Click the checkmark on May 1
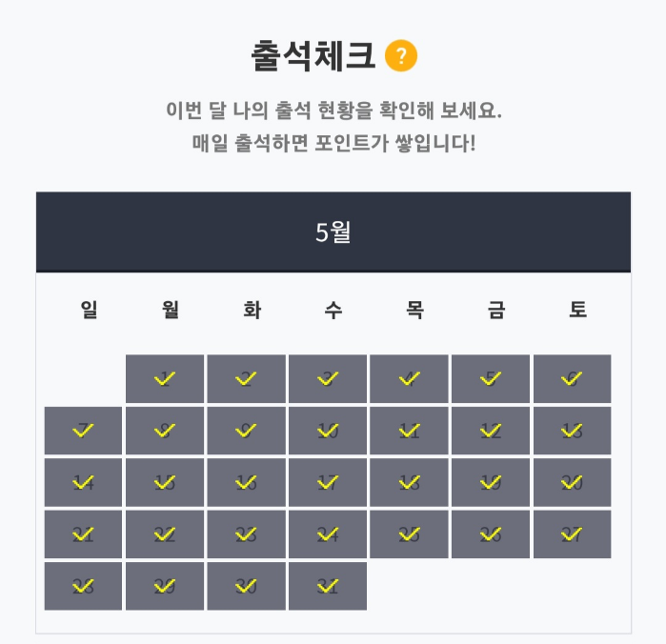The image size is (666, 644). 165,378
